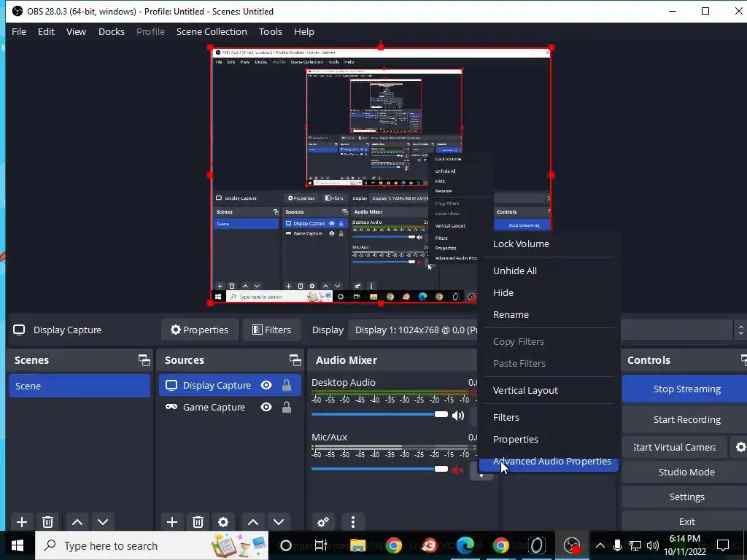Toggle Game Capture visibility eye
Viewport: 747px width, 560px height.
(x=266, y=407)
